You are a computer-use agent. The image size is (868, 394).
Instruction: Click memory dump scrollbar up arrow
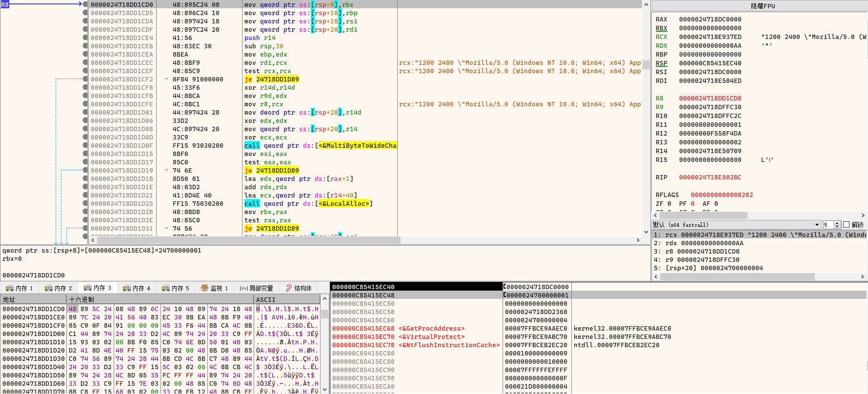(324, 299)
